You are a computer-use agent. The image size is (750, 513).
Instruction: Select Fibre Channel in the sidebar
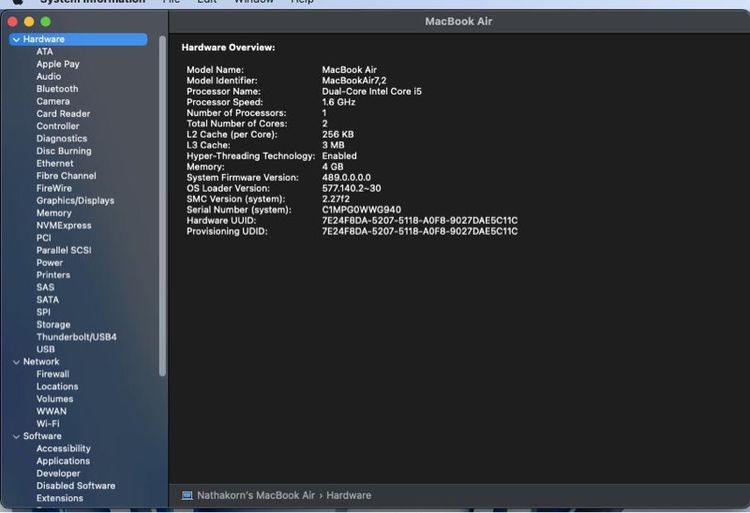click(66, 176)
